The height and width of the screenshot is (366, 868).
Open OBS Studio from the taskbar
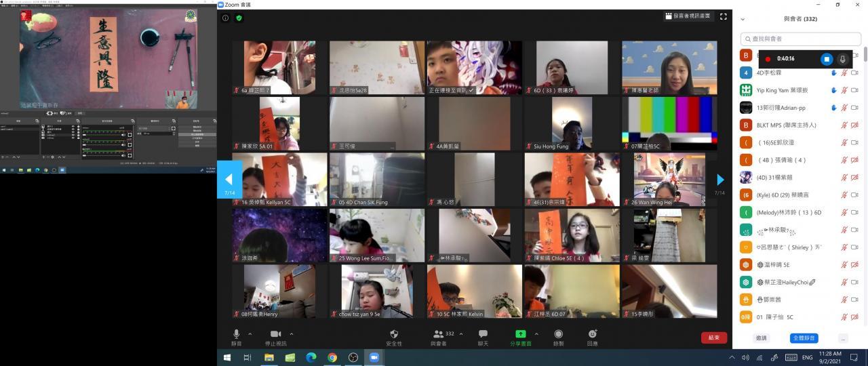(x=353, y=357)
